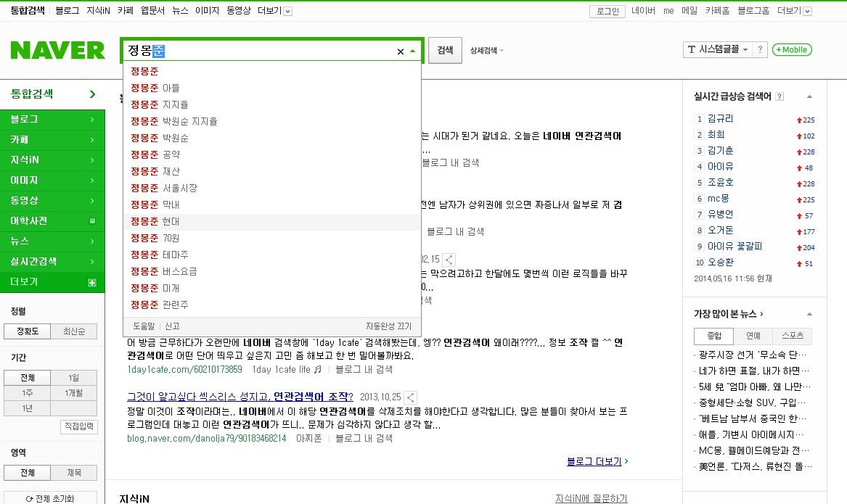Clear the search box with the X icon
The image size is (847, 504).
point(400,51)
